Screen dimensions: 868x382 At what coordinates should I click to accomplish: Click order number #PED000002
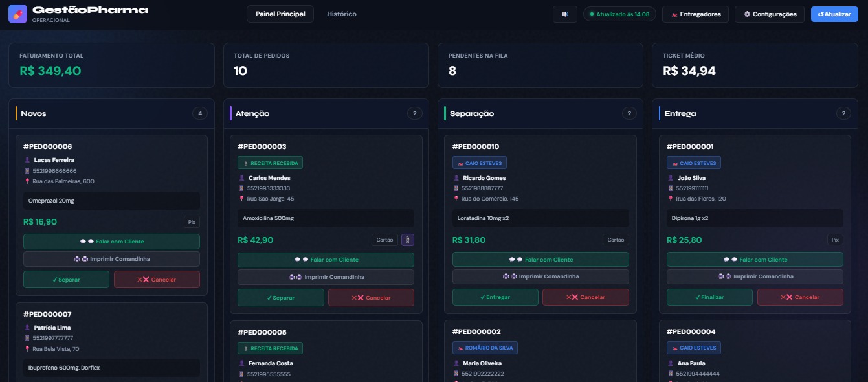[x=476, y=331]
